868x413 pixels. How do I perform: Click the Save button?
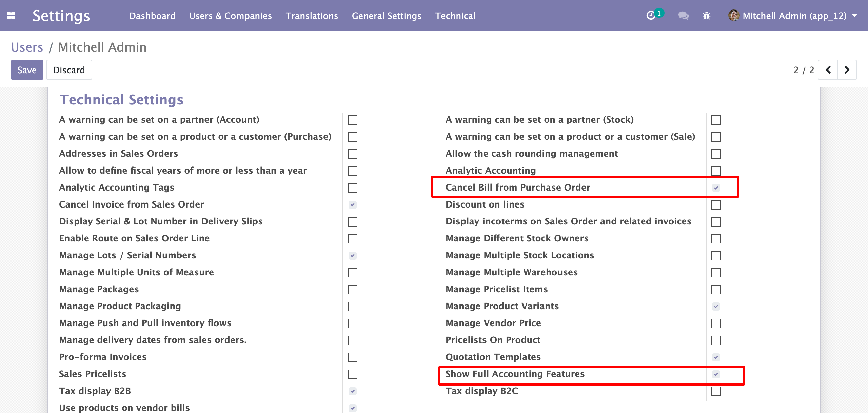(x=27, y=70)
